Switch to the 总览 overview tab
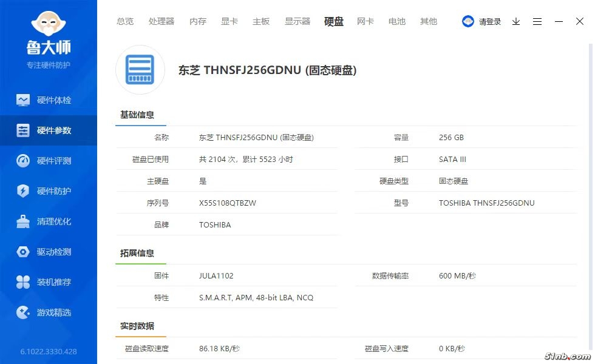 point(125,21)
